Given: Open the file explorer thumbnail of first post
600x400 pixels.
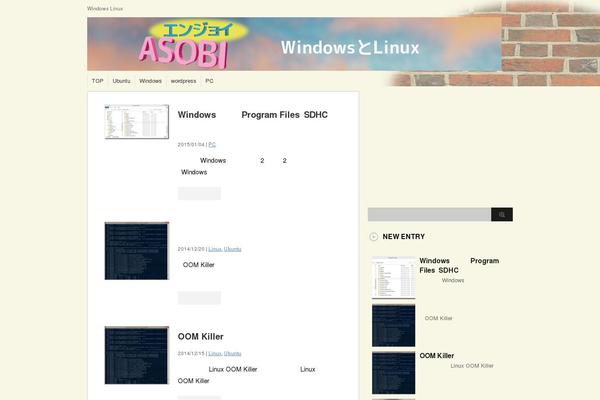Looking at the screenshot, I should coord(137,122).
